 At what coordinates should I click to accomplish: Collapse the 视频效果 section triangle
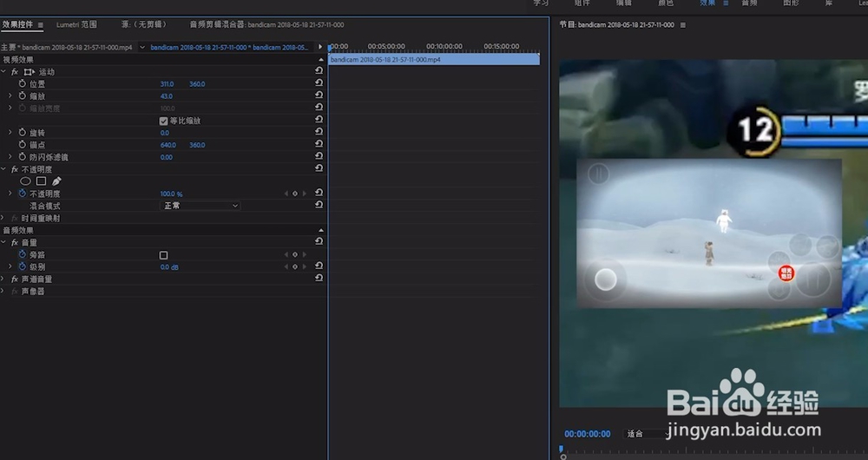(321, 60)
